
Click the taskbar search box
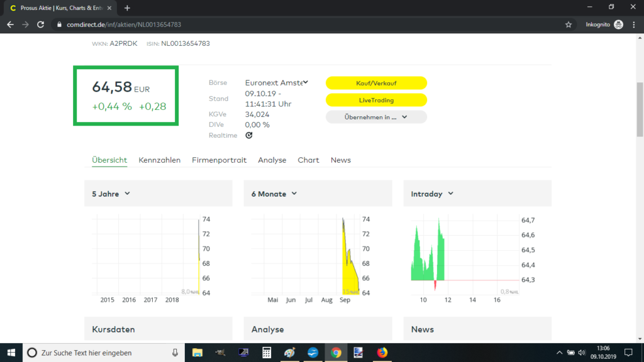104,353
